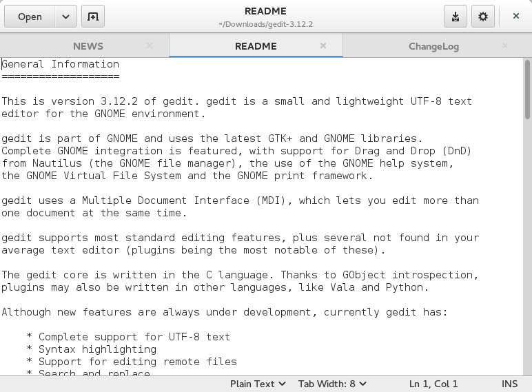This screenshot has width=532, height=392.
Task: Close the ChangeLog tab
Action: click(x=505, y=45)
